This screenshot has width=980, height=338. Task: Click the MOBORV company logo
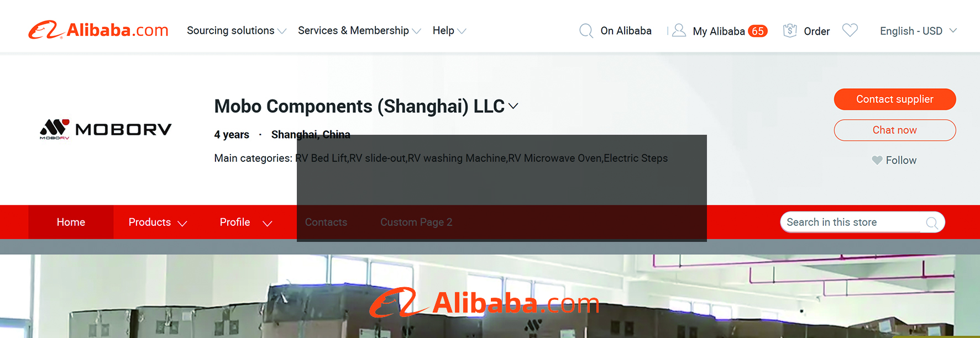coord(106,129)
